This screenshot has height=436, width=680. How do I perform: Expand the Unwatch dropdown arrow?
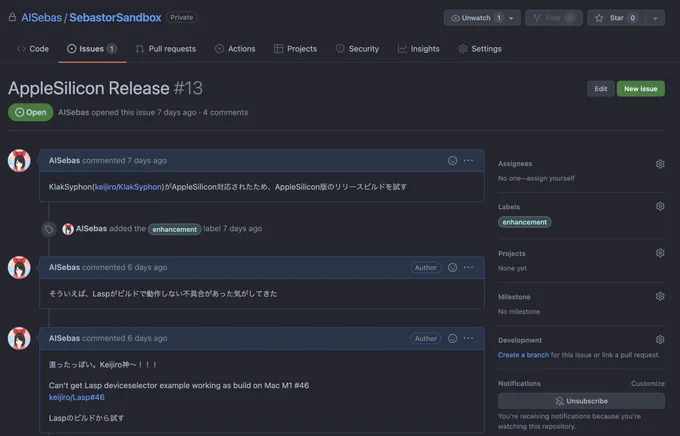point(511,18)
